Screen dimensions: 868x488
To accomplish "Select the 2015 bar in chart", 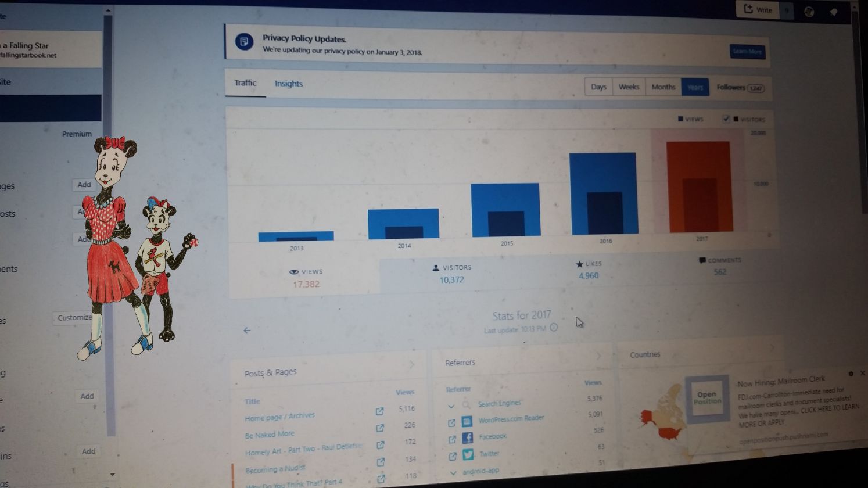I will pos(505,210).
